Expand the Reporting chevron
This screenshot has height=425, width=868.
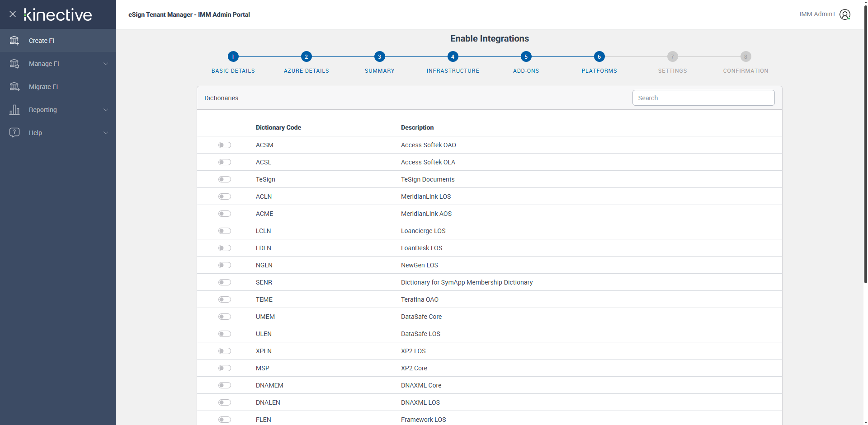pos(106,110)
